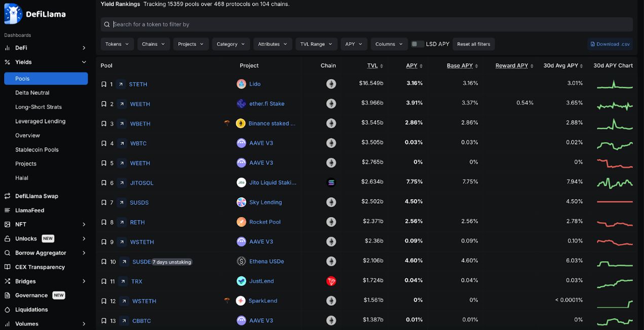Download the .csv file
Viewport: 644px width, 330px height.
[x=610, y=44]
